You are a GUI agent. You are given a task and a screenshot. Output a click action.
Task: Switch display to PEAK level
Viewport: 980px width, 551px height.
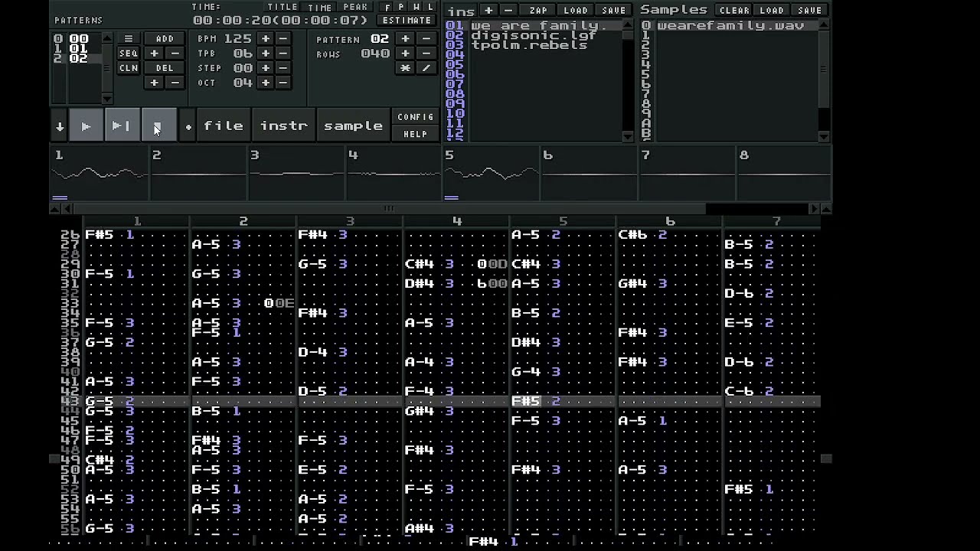click(355, 7)
